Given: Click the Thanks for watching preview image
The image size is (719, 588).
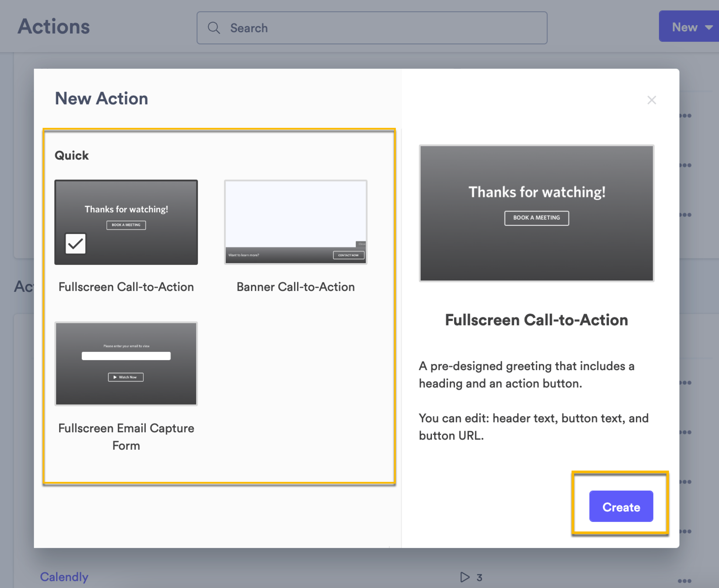Looking at the screenshot, I should pos(537,213).
